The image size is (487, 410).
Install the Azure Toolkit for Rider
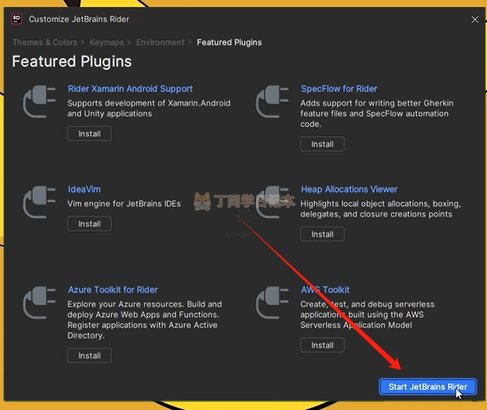(x=89, y=356)
